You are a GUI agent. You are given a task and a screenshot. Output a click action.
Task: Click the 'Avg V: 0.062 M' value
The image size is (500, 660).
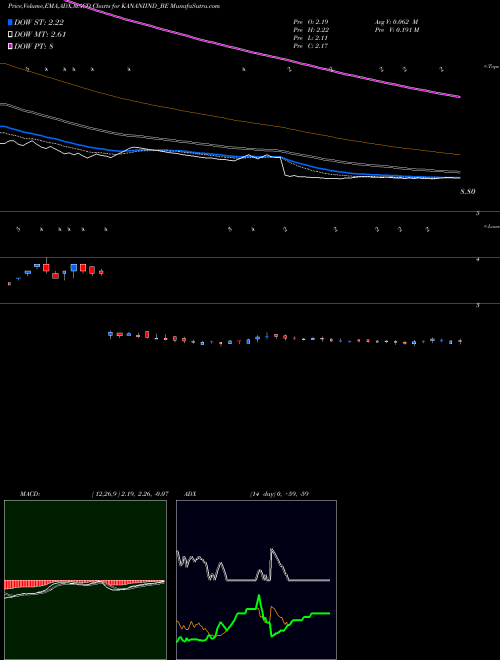click(396, 21)
